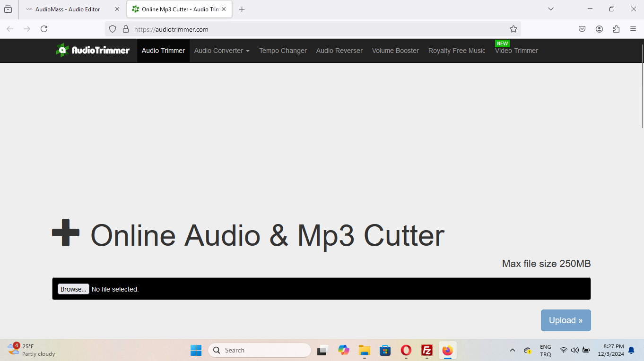Open the Tempo Changer menu item

click(283, 51)
